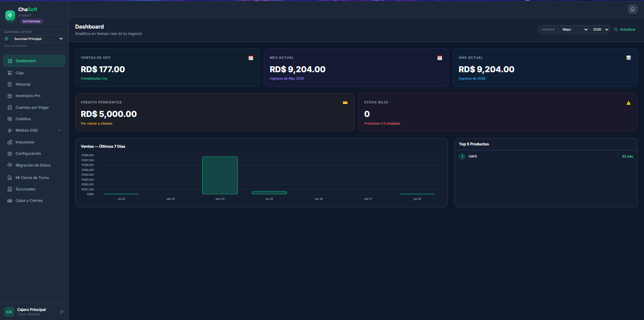
Task: Expand the Módulo DGII submenu chevron
Action: (59, 131)
